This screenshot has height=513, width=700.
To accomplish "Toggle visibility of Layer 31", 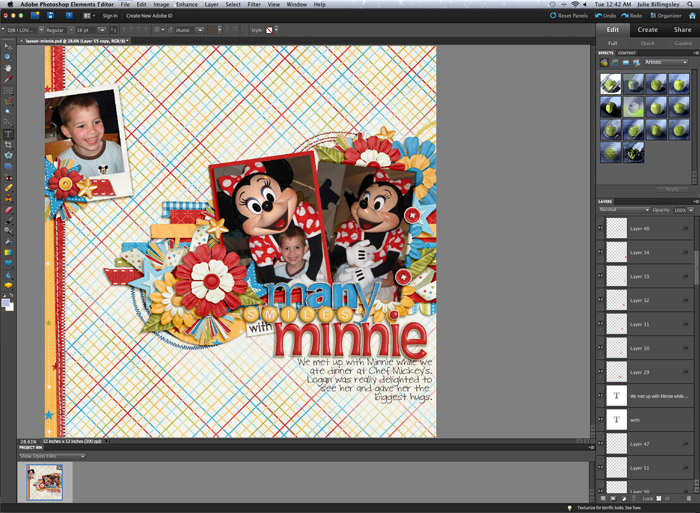I will coord(600,324).
